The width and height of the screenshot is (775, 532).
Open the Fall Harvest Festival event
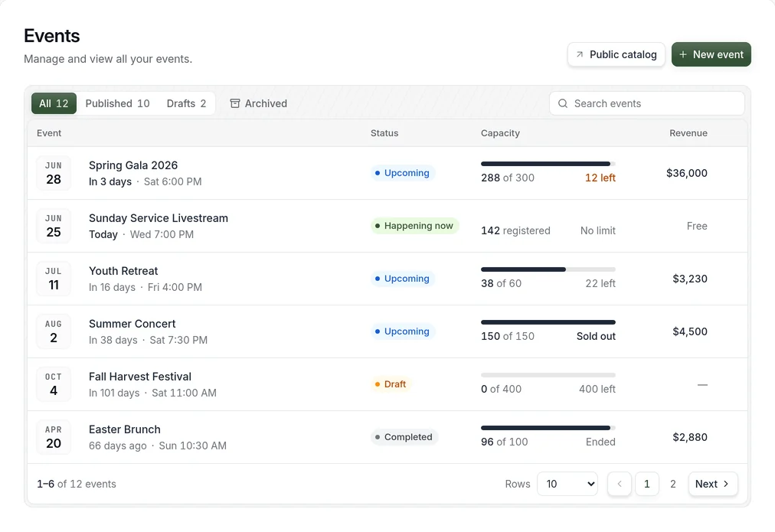pyautogui.click(x=140, y=377)
